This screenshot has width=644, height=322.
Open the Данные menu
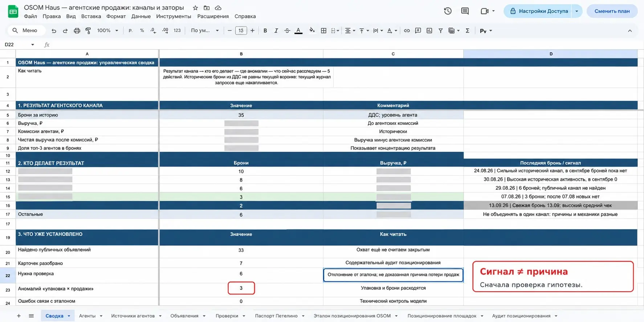[141, 16]
